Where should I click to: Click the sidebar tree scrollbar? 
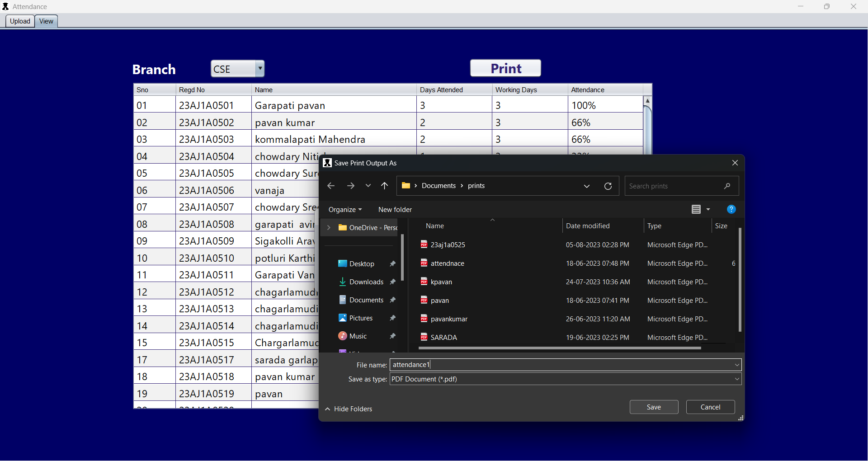(x=402, y=258)
